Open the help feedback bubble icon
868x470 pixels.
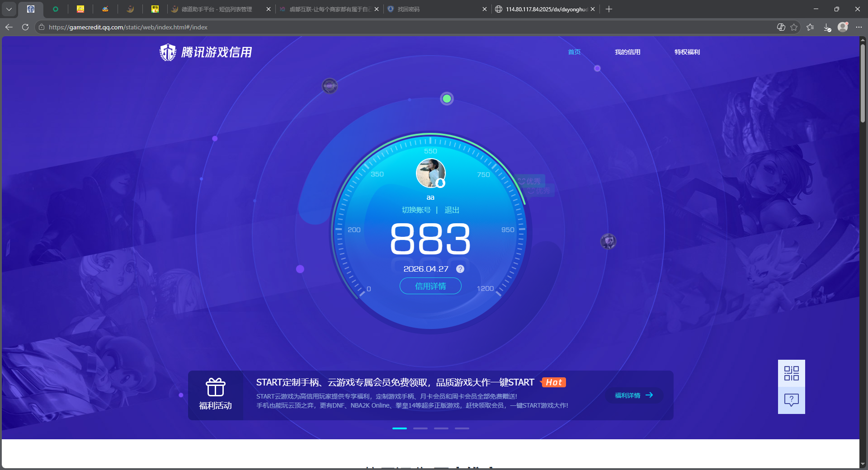click(x=791, y=400)
